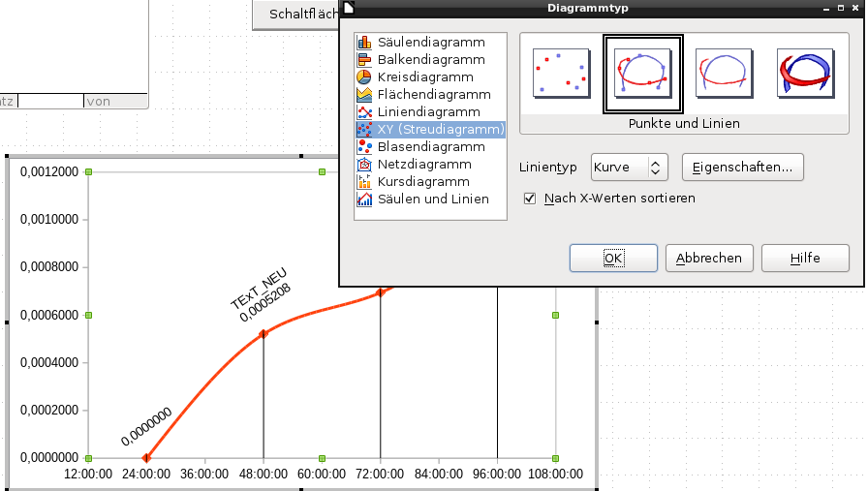Screen dimensions: 868x491
Task: Pick the Kreisdiagramm pie chart icon
Action: (364, 77)
